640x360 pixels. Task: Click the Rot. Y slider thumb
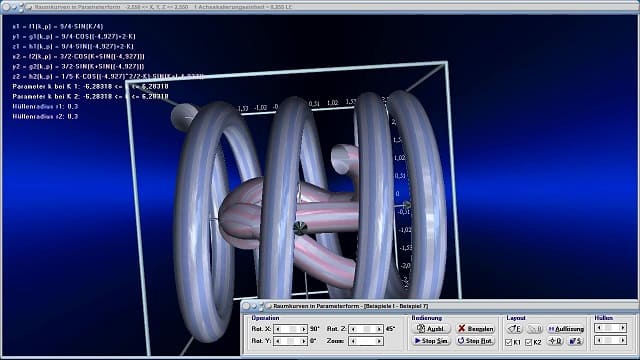click(290, 341)
